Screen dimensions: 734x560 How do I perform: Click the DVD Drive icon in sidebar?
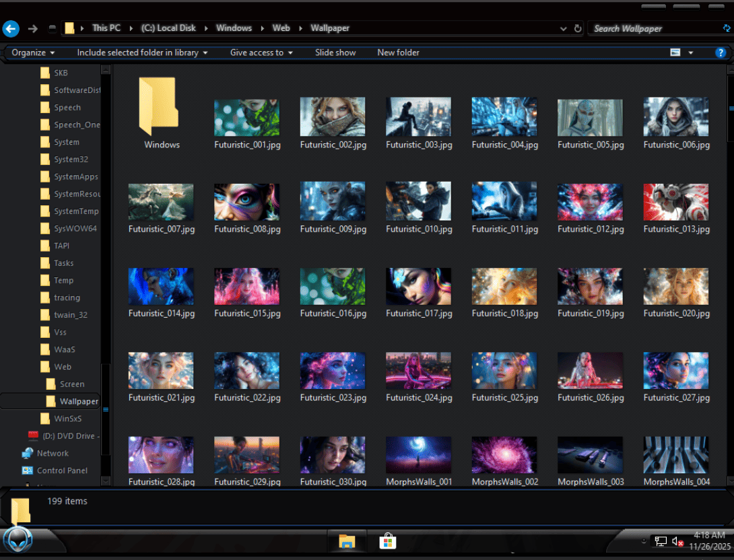(33, 435)
